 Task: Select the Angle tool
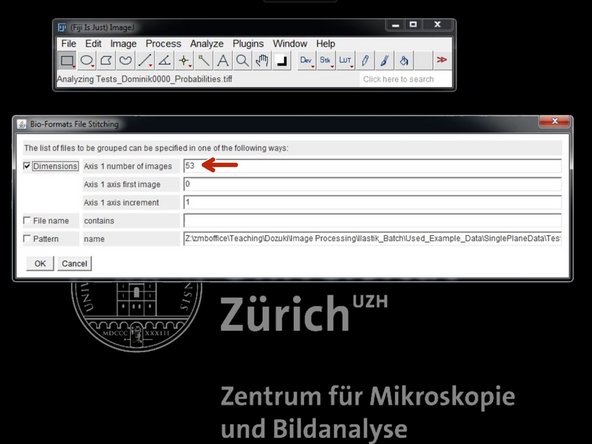coord(165,60)
